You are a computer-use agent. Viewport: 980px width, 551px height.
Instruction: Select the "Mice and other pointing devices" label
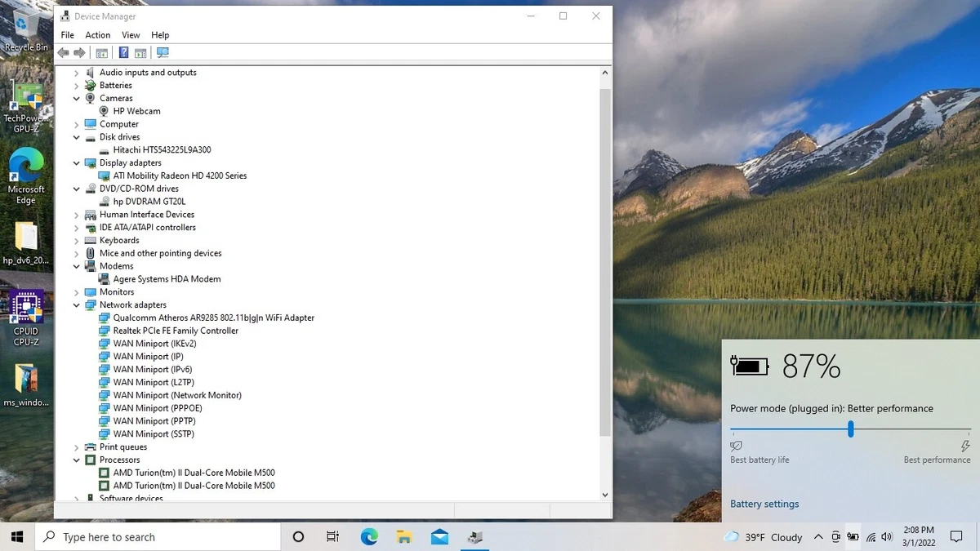161,253
